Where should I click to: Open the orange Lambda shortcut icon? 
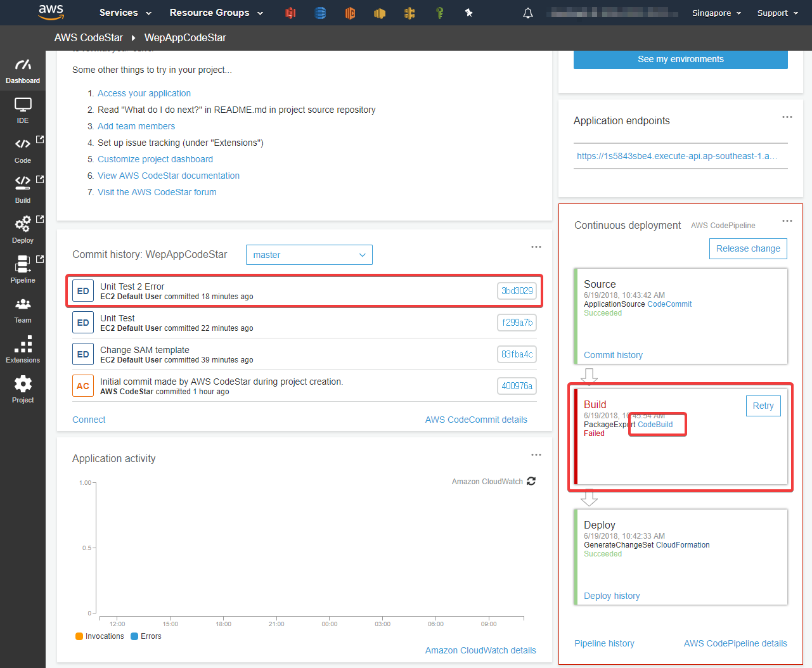point(350,13)
